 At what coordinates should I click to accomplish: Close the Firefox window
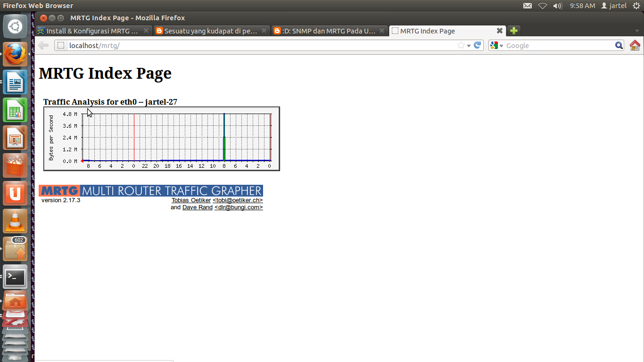click(x=43, y=18)
